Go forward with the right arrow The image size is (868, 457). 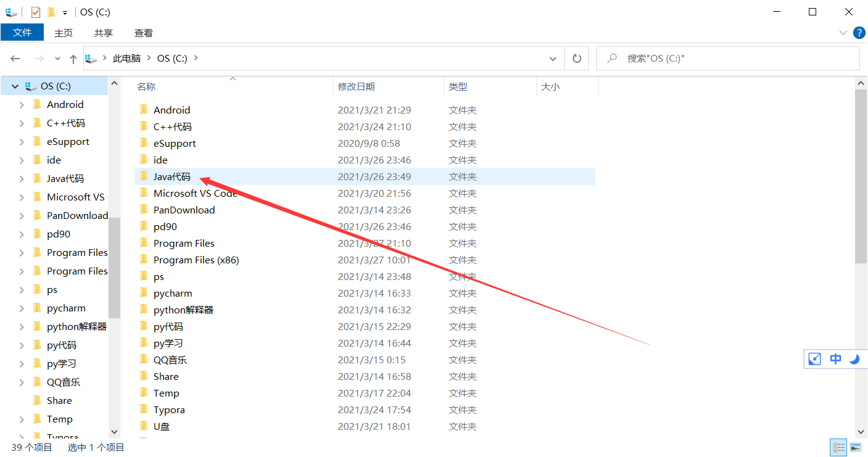click(x=39, y=59)
